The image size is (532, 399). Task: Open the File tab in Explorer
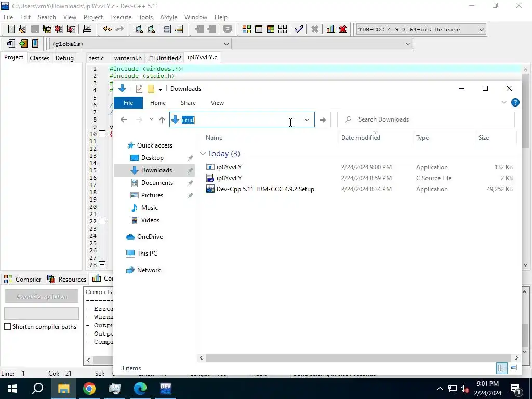click(x=128, y=103)
